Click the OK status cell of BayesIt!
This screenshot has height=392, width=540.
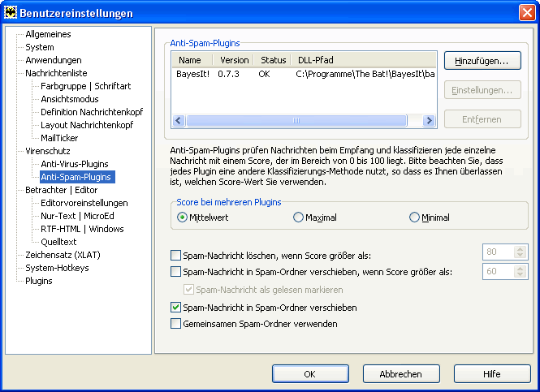tap(264, 75)
